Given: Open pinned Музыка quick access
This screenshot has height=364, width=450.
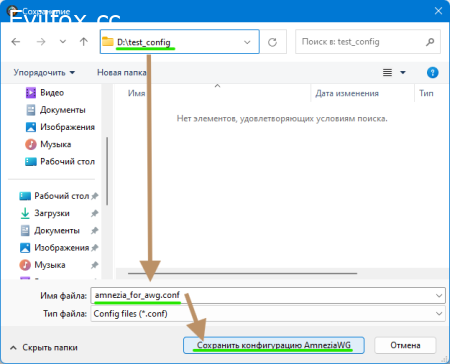Looking at the screenshot, I should [42, 265].
